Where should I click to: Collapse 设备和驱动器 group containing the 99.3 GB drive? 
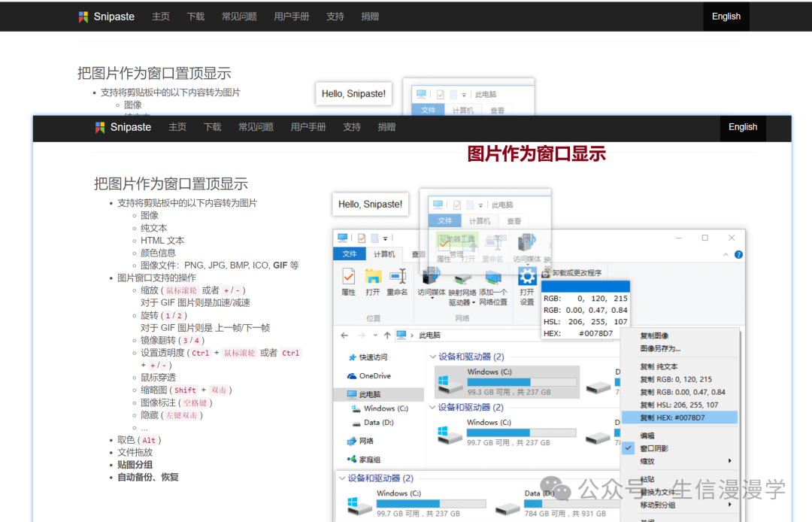(x=433, y=357)
